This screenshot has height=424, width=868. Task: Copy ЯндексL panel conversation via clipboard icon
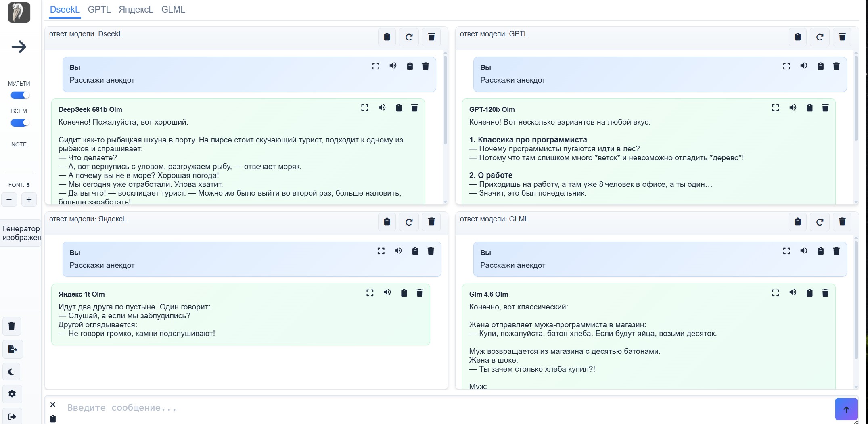387,222
